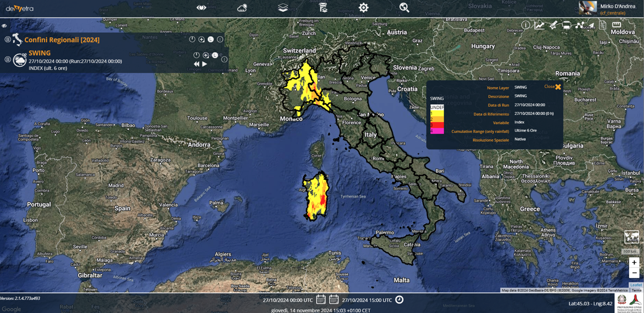Activate the ruler measure tool
The width and height of the screenshot is (644, 313).
tap(616, 25)
